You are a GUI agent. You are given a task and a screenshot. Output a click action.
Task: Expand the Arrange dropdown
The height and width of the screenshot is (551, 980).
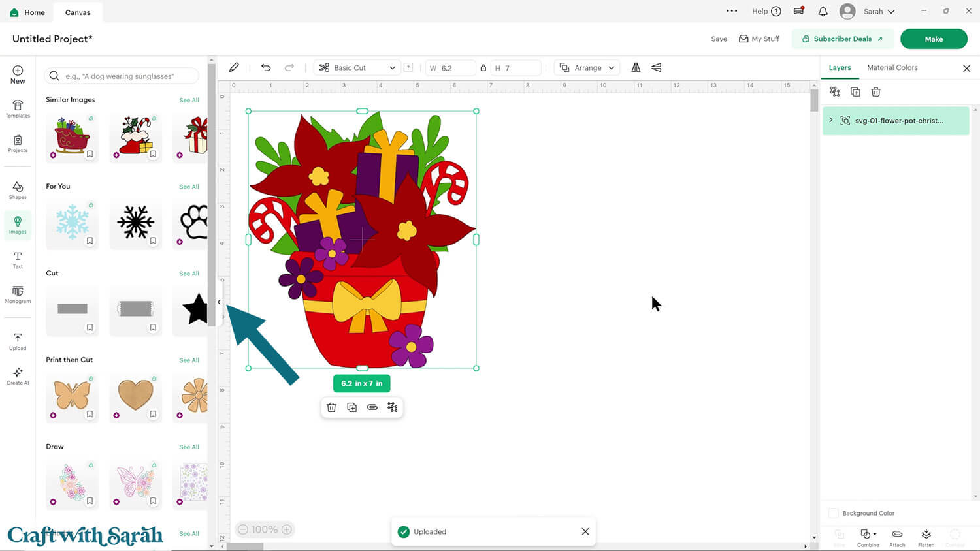click(587, 68)
